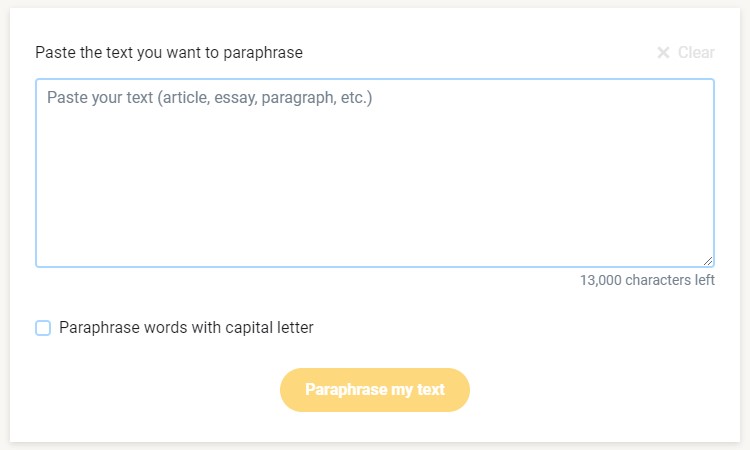The image size is (750, 450).
Task: Place cursor in the blue-bordered text box
Action: tap(375, 180)
